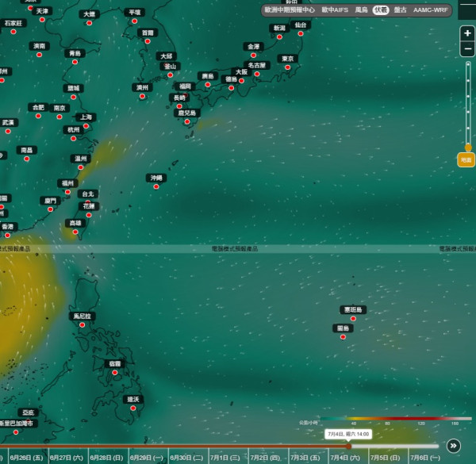Jump to 6月29日 (一) on the timeline
This screenshot has width=476, height=464.
pos(147,458)
